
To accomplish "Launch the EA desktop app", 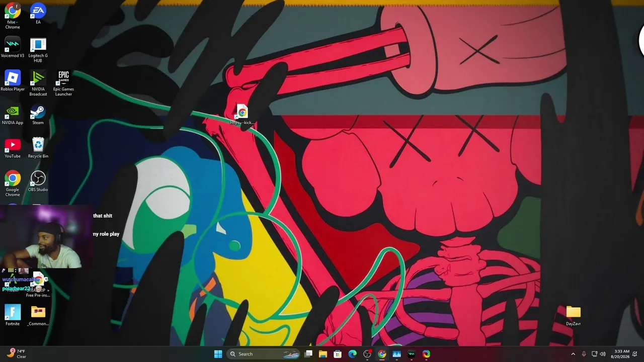I will (38, 14).
